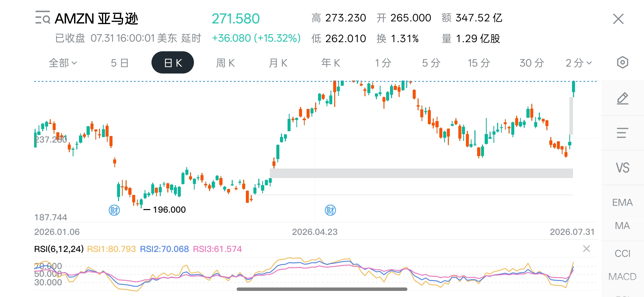Close the AMZN chart view
The height and width of the screenshot is (297, 644).
tap(618, 19)
